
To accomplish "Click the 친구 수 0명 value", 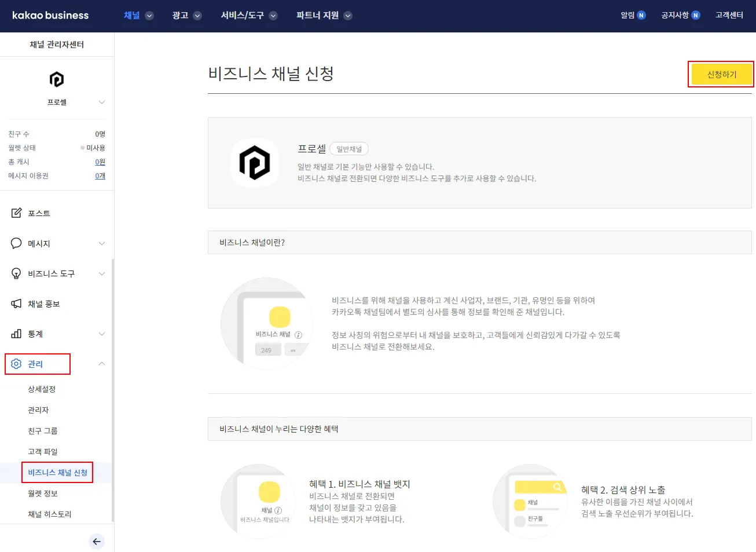I will click(100, 134).
